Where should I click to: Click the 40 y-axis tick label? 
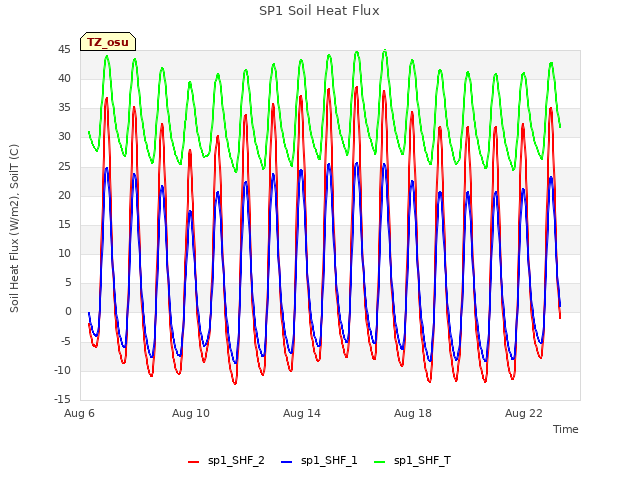coord(64,78)
